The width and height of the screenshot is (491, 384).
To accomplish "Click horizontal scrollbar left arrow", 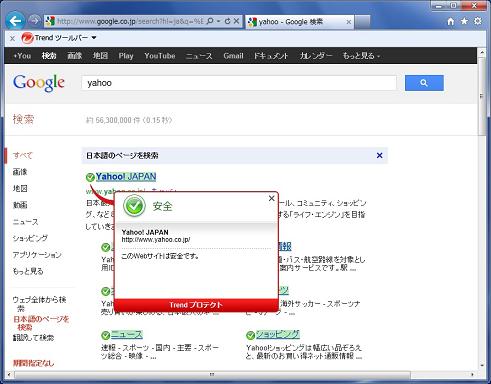I will point(9,375).
